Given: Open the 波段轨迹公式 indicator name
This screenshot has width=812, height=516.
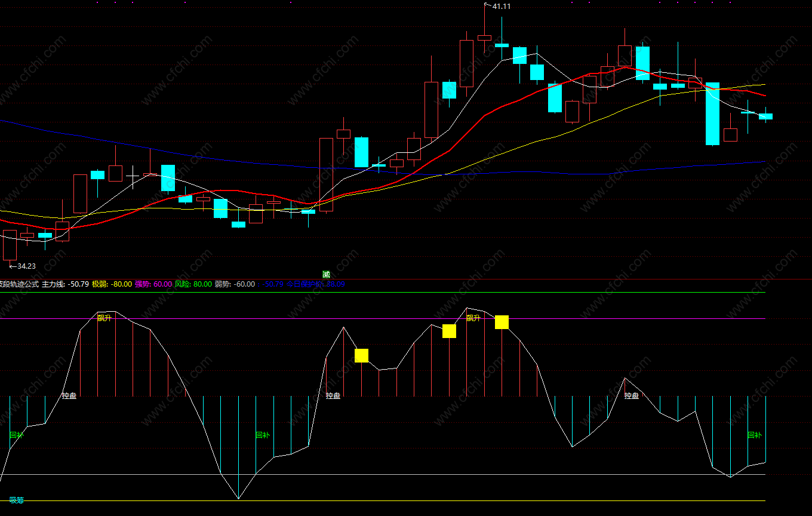Looking at the screenshot, I should pos(19,284).
